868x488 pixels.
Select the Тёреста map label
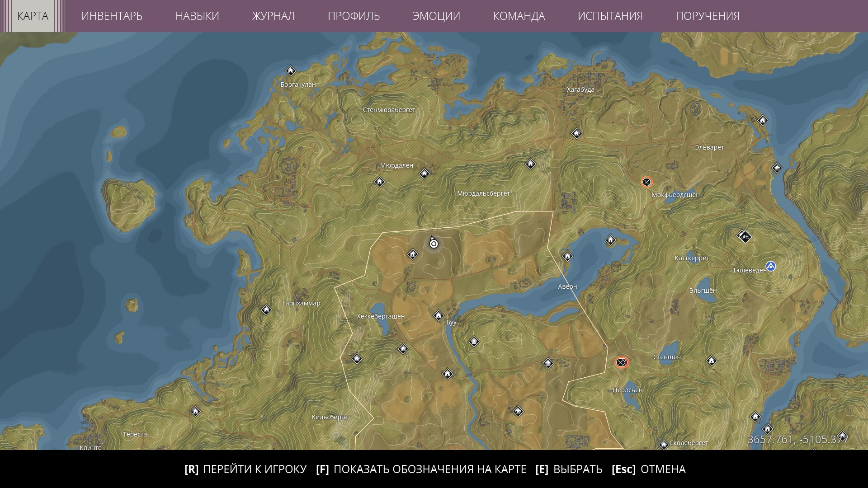135,434
